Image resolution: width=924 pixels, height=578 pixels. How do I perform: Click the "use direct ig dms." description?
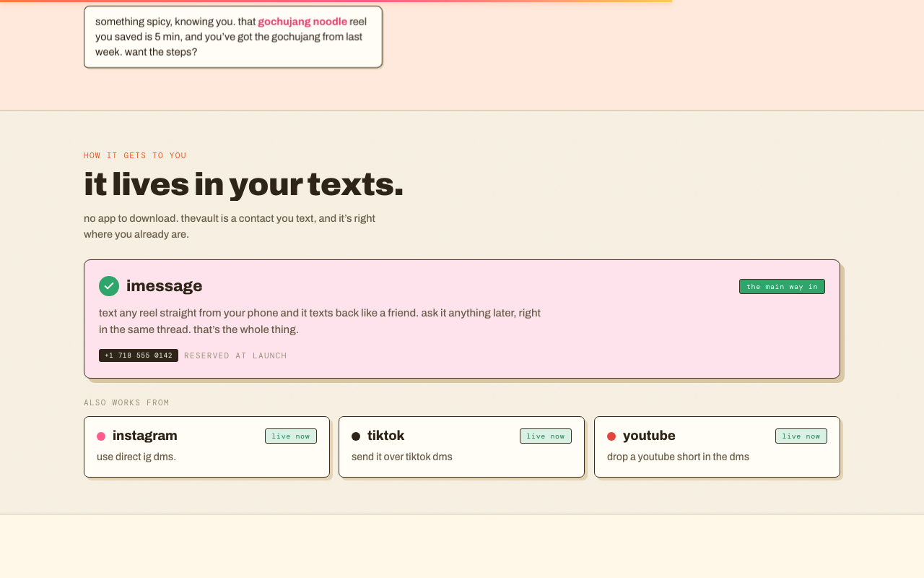(x=136, y=457)
